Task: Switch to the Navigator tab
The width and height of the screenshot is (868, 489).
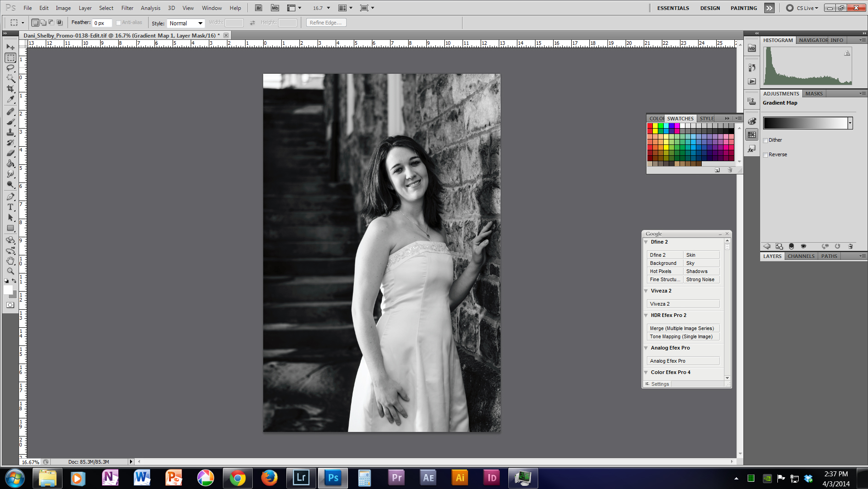Action: tap(813, 40)
